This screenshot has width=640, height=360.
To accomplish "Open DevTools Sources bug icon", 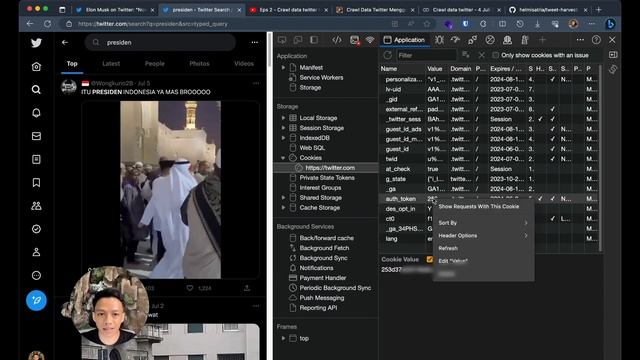I will coord(439,40).
